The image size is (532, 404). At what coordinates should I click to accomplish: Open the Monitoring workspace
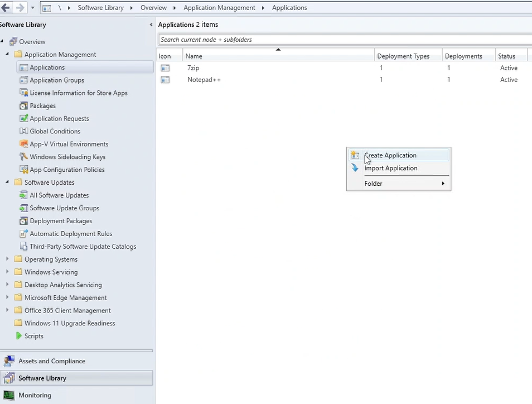point(35,395)
